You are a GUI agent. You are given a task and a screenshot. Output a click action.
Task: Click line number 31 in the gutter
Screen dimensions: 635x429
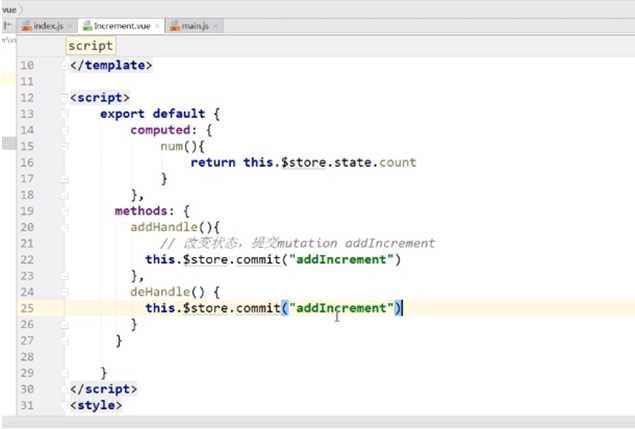click(x=27, y=406)
